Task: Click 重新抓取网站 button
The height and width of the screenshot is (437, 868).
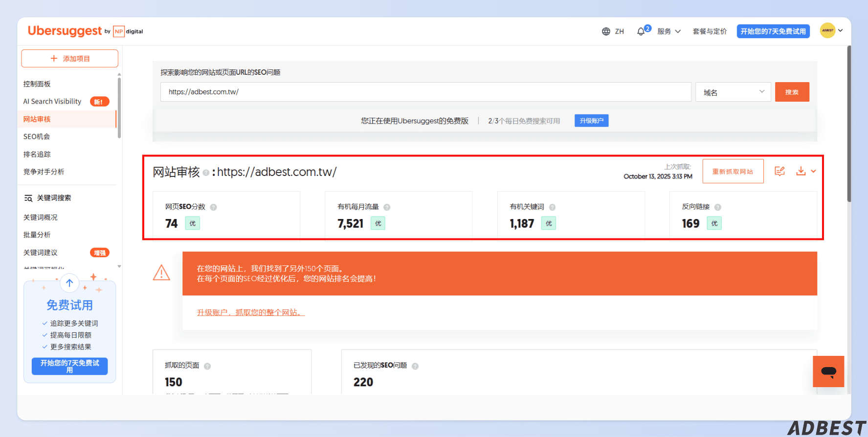Action: click(x=733, y=171)
